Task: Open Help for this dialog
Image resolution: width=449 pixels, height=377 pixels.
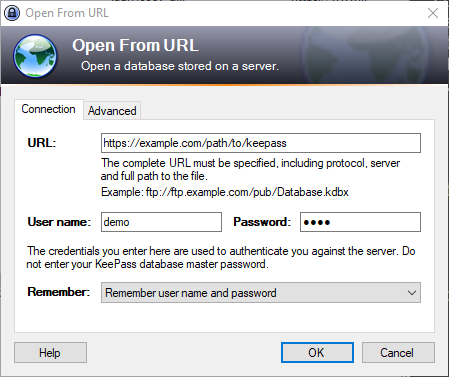Action: tap(50, 352)
